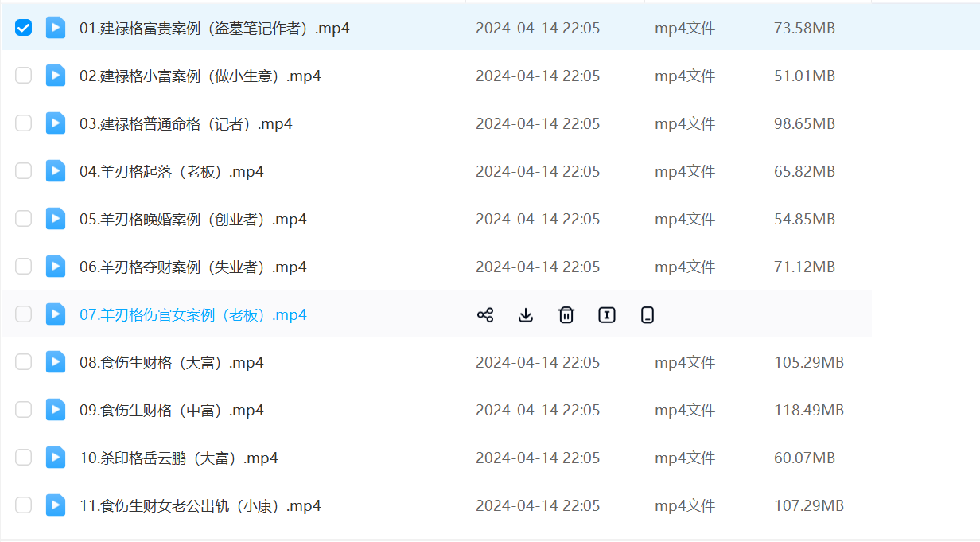Click video file icon for 01.建禄格富贵案例
The width and height of the screenshot is (980, 542).
point(56,28)
